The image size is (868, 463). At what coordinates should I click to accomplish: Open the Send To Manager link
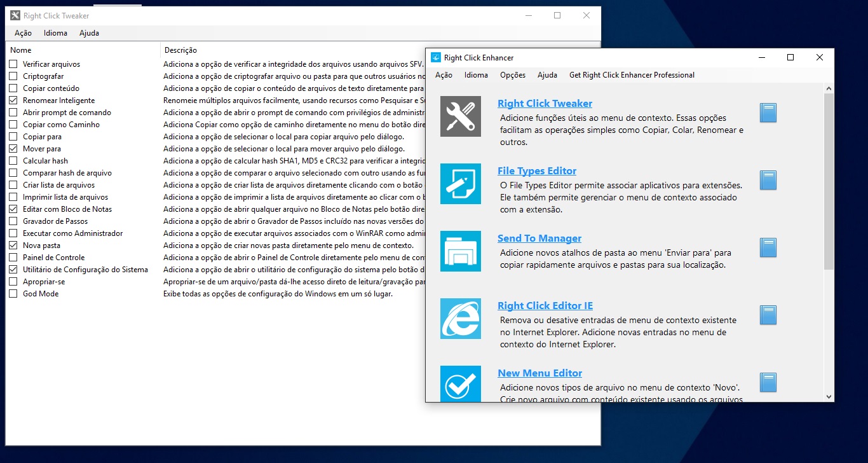(x=539, y=238)
